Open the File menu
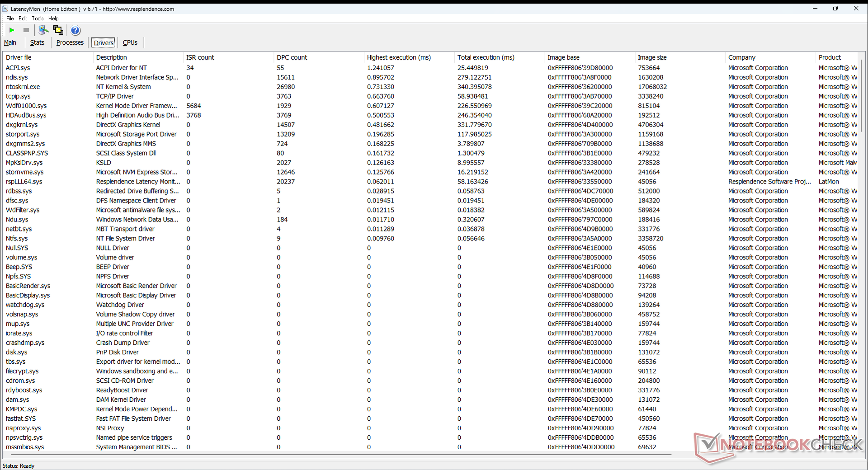This screenshot has width=868, height=470. pos(10,19)
